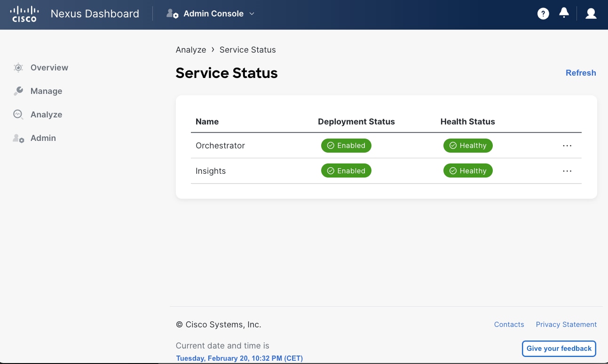The height and width of the screenshot is (364, 608).
Task: Refresh the service status list
Action: (581, 73)
